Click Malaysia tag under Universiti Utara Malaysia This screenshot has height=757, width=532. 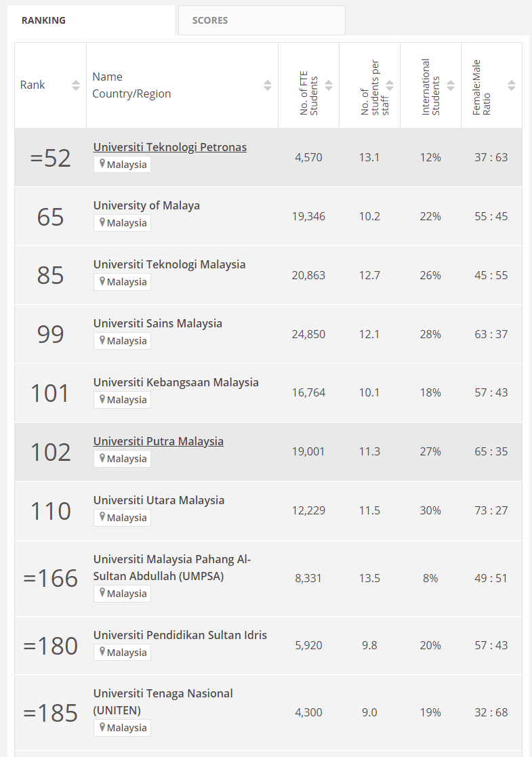point(123,518)
